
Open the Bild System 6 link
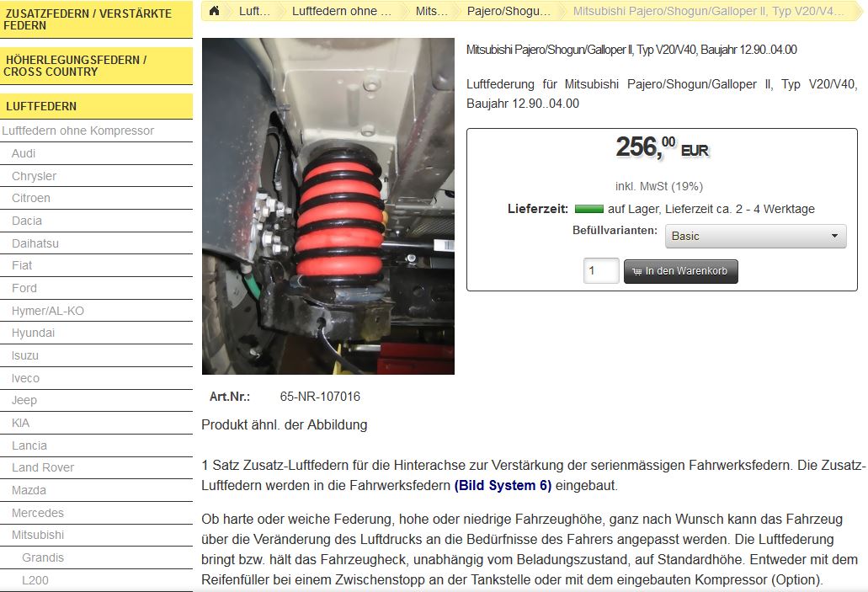pos(503,486)
